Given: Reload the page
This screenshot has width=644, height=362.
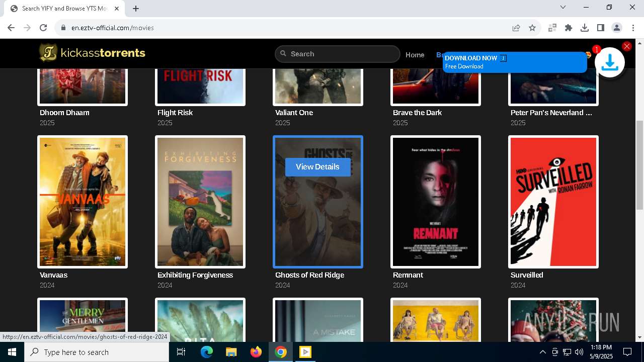Looking at the screenshot, I should 43,28.
